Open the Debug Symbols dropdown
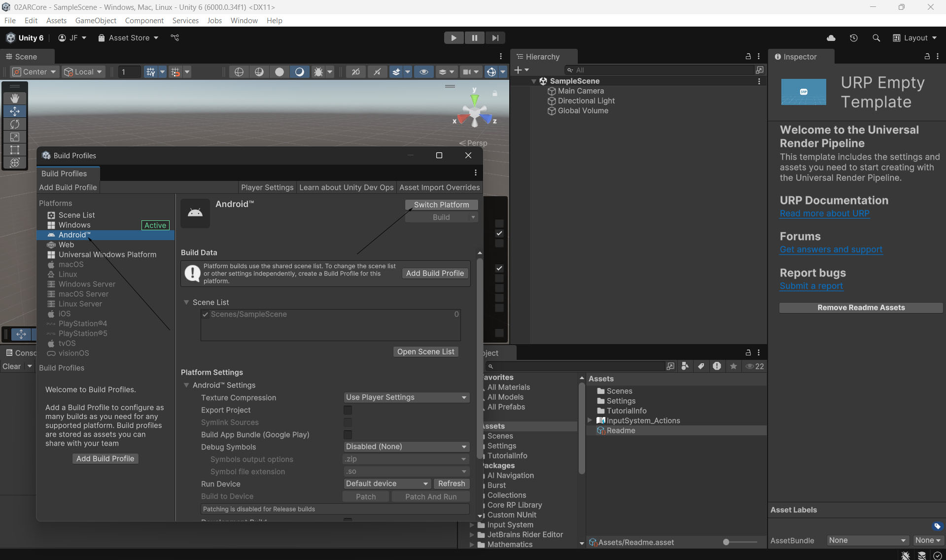The height and width of the screenshot is (560, 946). point(406,447)
